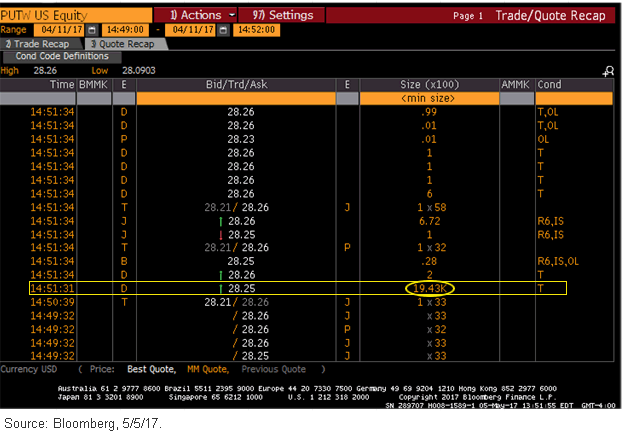Click the Low value 28.0903
This screenshot has height=437, width=623.
139,71
